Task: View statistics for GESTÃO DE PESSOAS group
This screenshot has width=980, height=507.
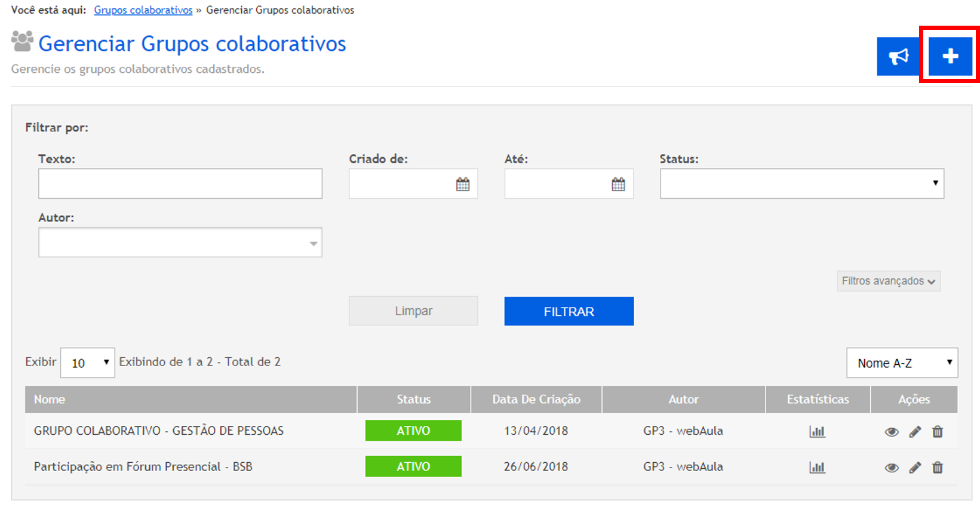Action: pyautogui.click(x=817, y=431)
